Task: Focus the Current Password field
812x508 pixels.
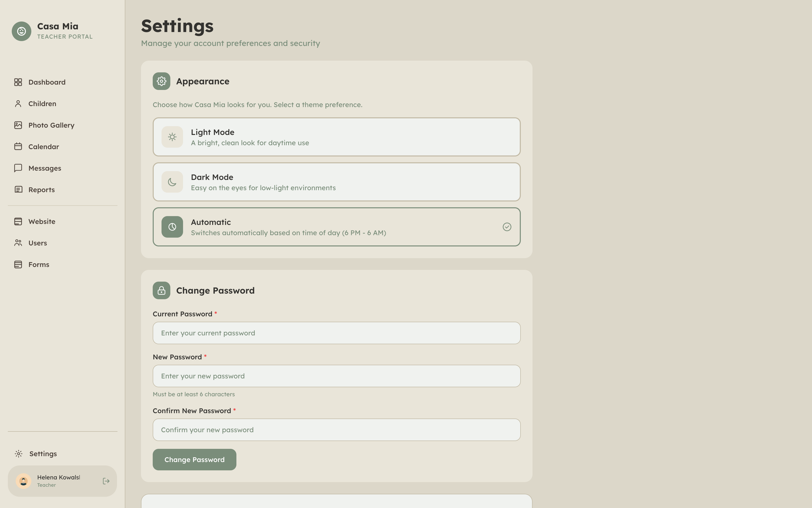Action: coord(336,333)
